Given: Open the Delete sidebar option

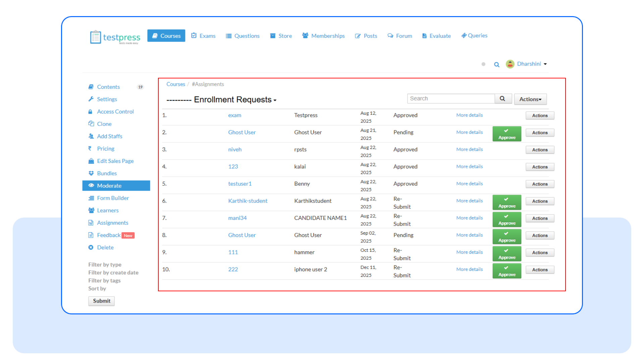Looking at the screenshot, I should pos(105,247).
